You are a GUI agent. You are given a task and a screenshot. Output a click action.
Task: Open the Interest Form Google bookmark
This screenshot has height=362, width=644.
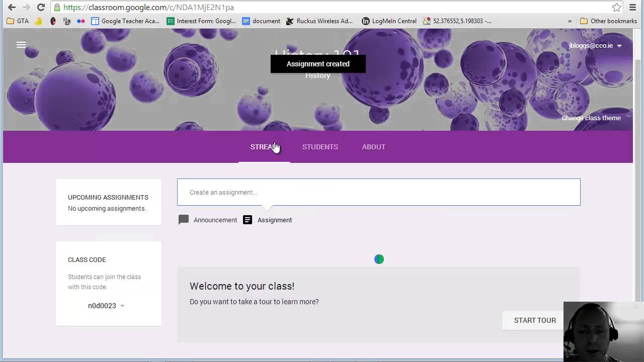(201, 21)
